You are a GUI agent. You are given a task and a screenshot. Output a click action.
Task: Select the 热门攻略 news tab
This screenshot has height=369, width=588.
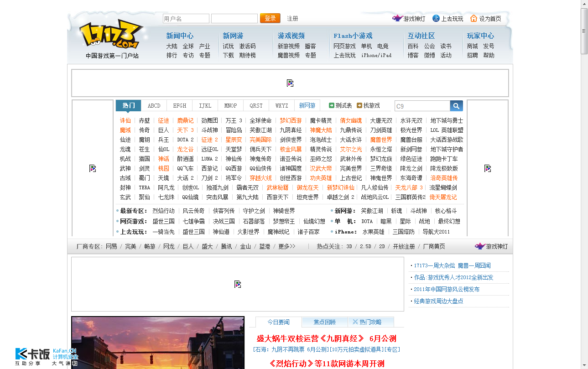(371, 322)
